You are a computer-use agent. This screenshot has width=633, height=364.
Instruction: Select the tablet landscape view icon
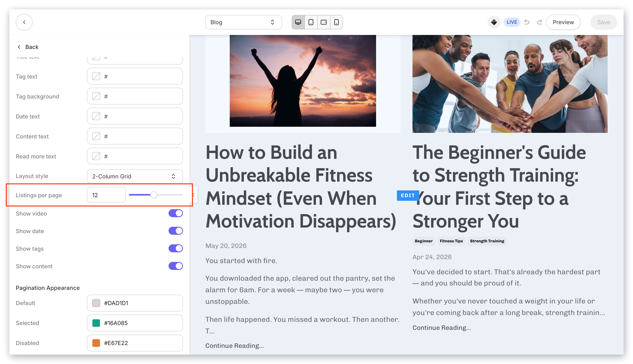[323, 22]
